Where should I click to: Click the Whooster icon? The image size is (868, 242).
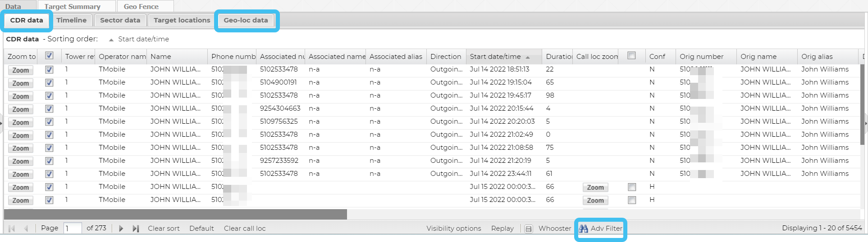(529, 229)
